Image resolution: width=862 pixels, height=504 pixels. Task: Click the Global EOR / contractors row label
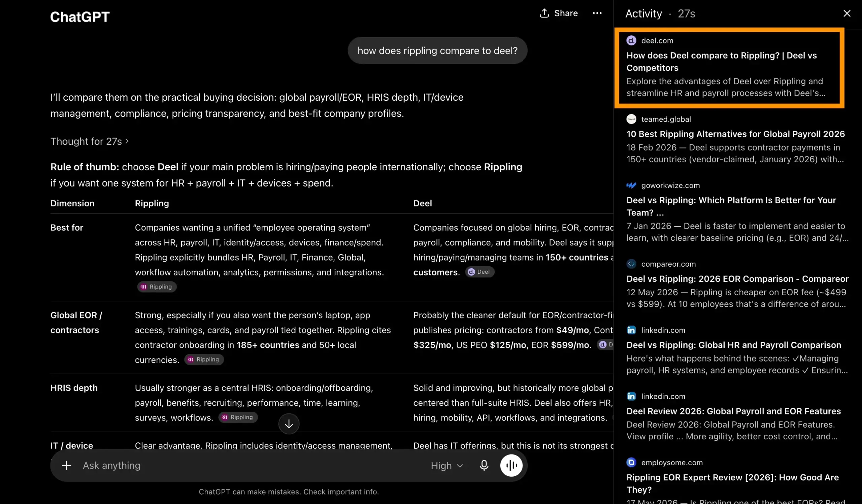[76, 323]
